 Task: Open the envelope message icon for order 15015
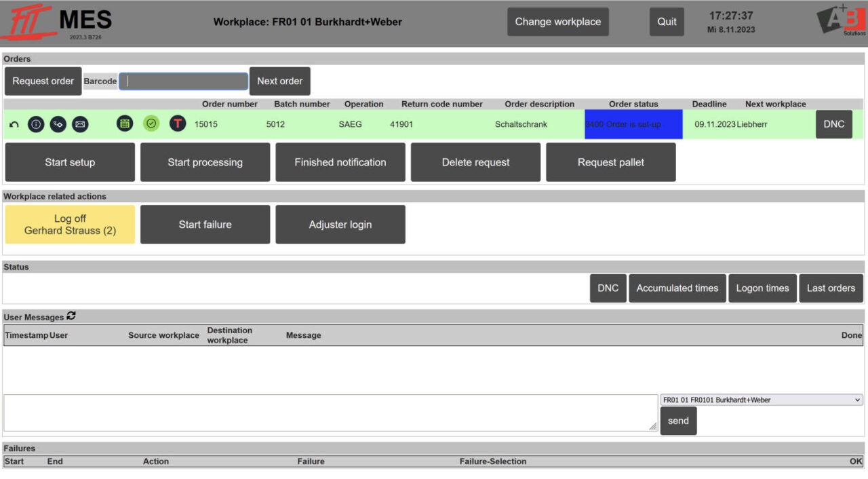[79, 124]
